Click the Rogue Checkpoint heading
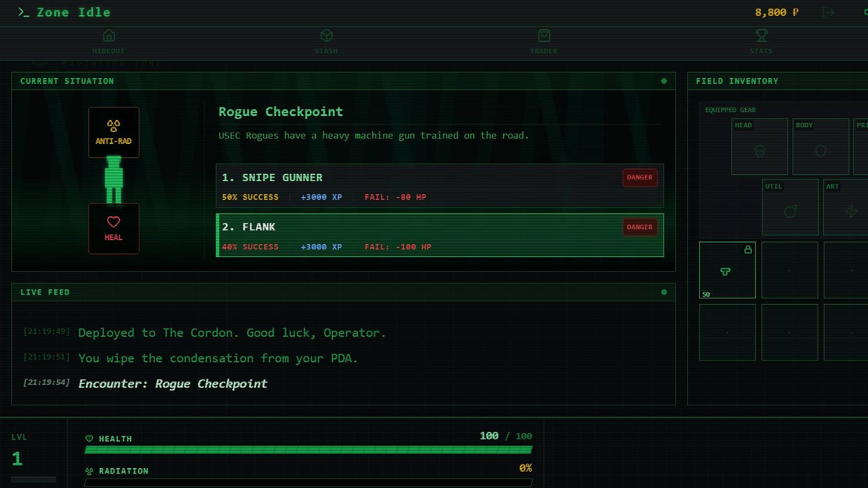Viewport: 868px width, 488px height. (x=281, y=112)
